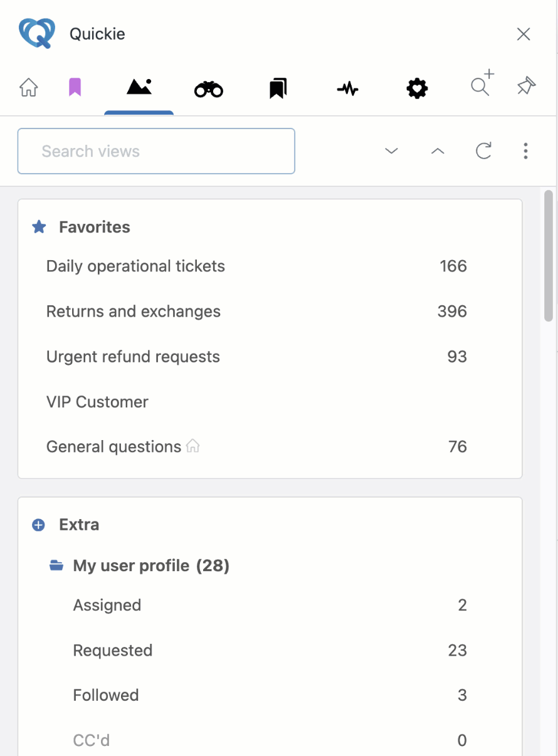Viewport: 558px width, 756px height.
Task: Click home icon beside General questions
Action: click(x=193, y=446)
